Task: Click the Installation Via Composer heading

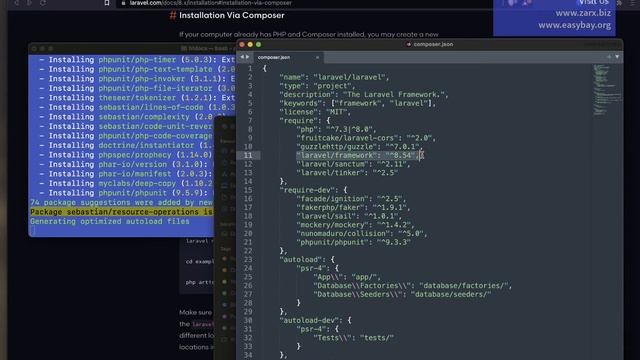Action: 231,16
